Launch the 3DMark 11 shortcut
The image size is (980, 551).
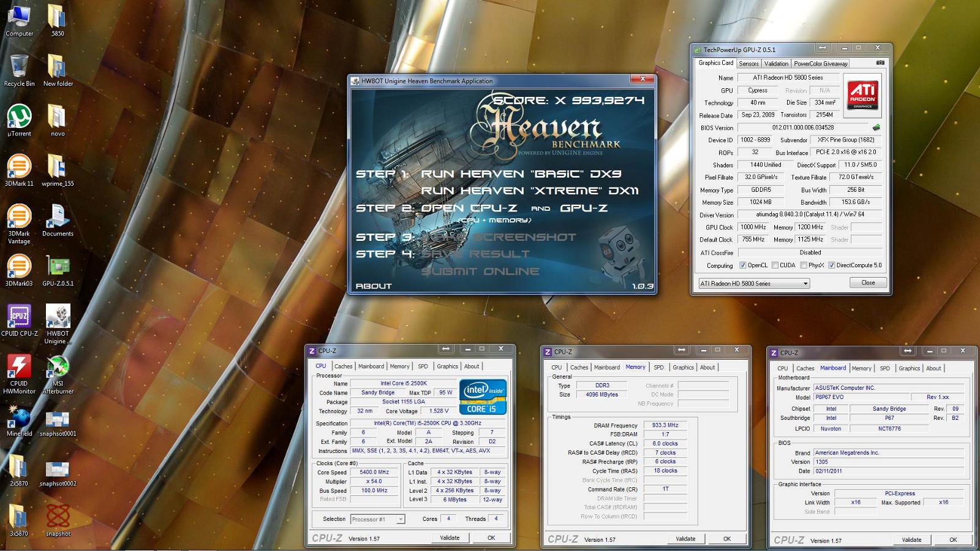pos(19,170)
